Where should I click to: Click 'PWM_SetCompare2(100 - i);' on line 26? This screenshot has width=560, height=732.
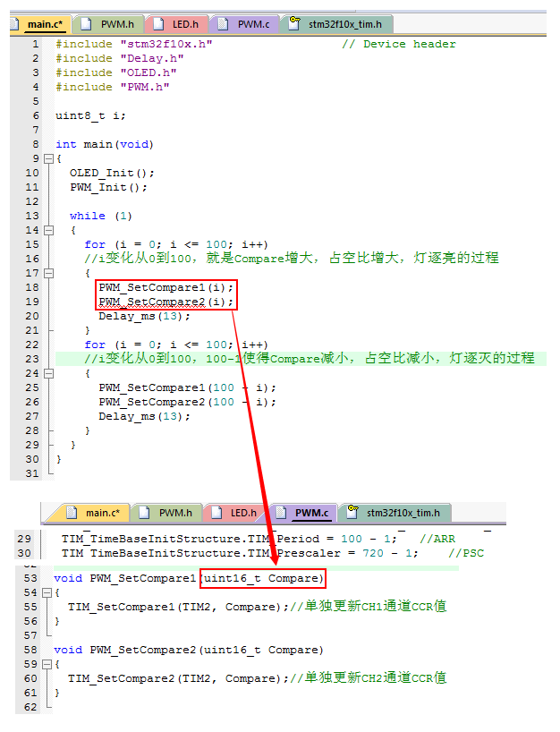point(188,402)
